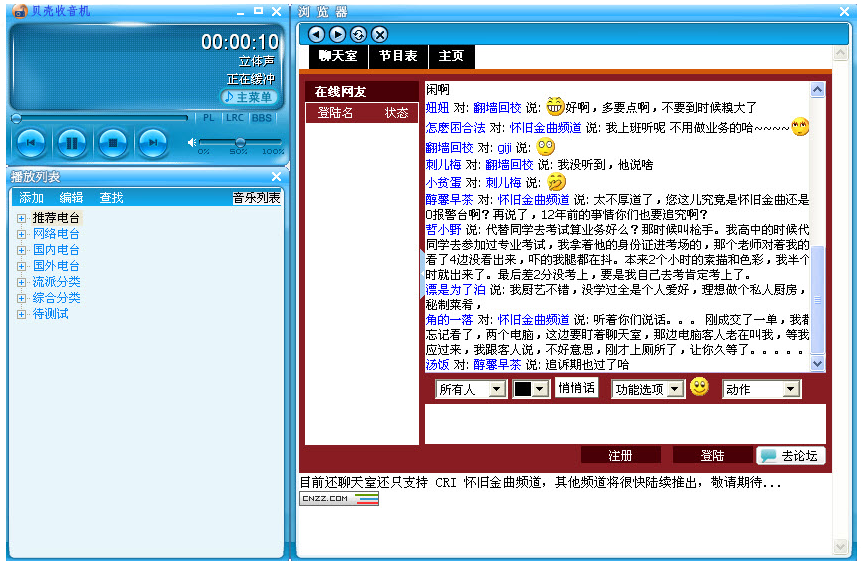Screen dimensions: 861x565
Task: Click the browser stop loading icon
Action: 378,34
